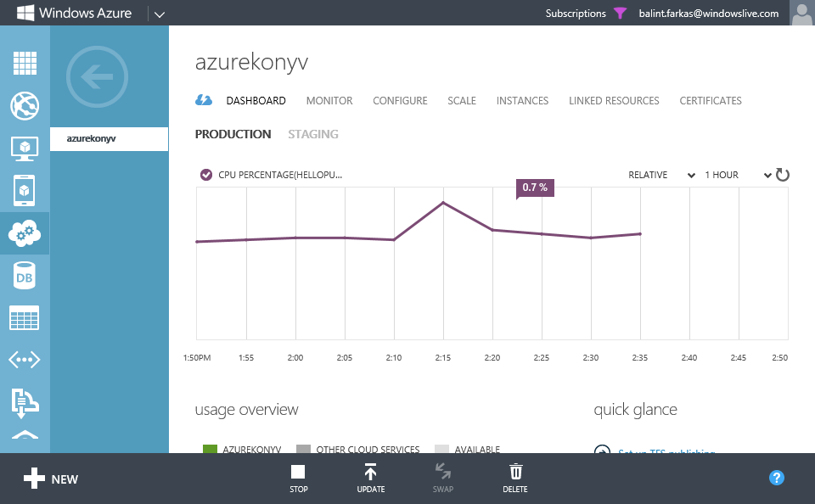Image resolution: width=815 pixels, height=504 pixels.
Task: Click the chart peak at 2:15
Action: pyautogui.click(x=443, y=202)
